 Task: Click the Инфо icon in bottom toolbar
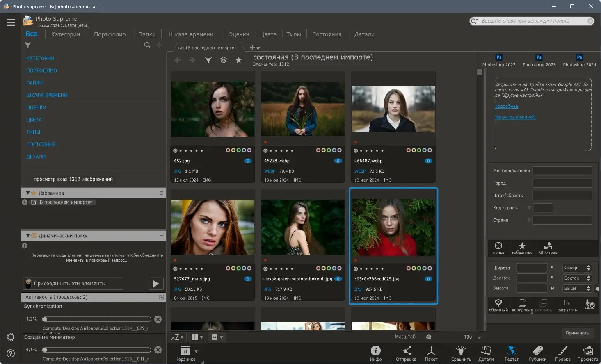[x=375, y=351]
